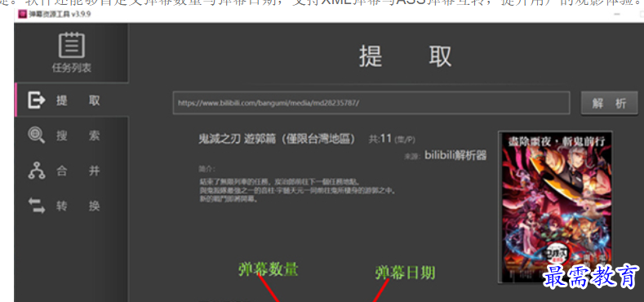Open the 任务列表 task list icon
644x302 pixels.
click(x=72, y=46)
